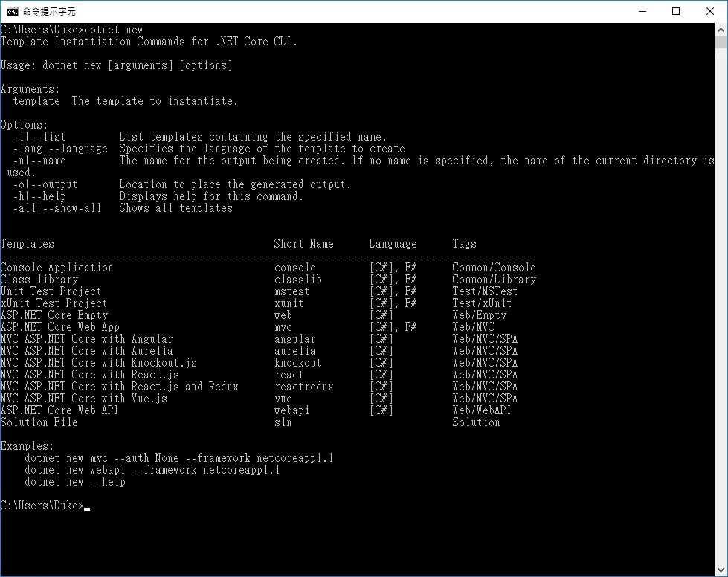This screenshot has width=728, height=577.
Task: Click the 'Solution' tag text
Action: [x=476, y=422]
